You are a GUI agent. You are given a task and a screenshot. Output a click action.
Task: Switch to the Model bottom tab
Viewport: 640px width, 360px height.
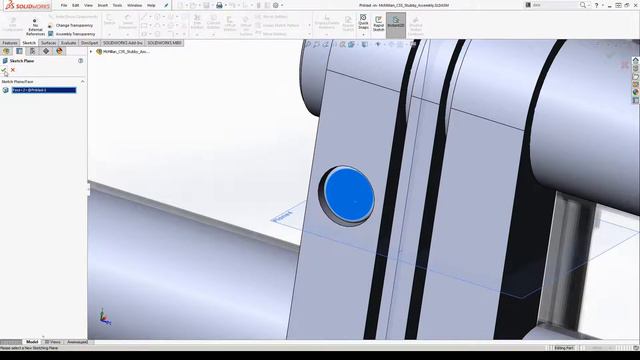32,342
